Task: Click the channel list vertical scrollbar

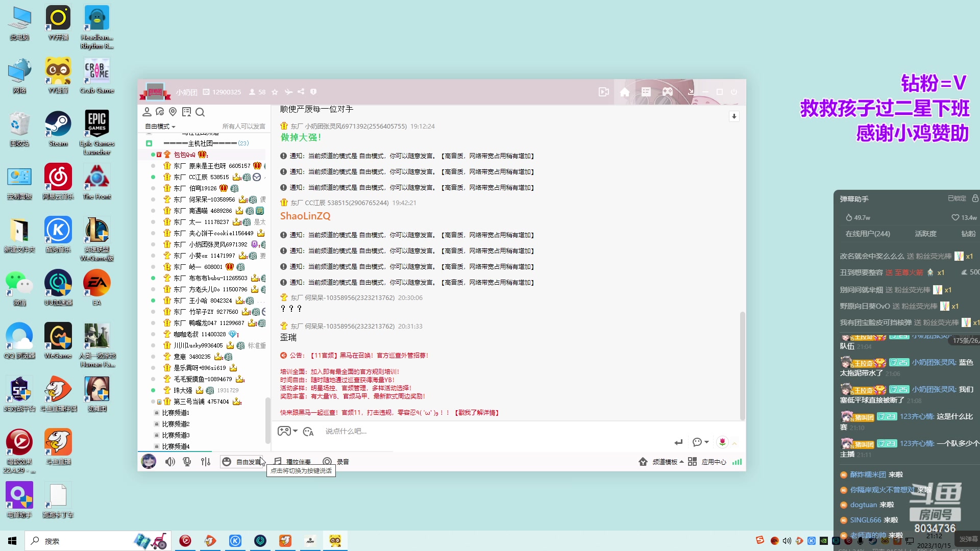Action: pyautogui.click(x=267, y=421)
